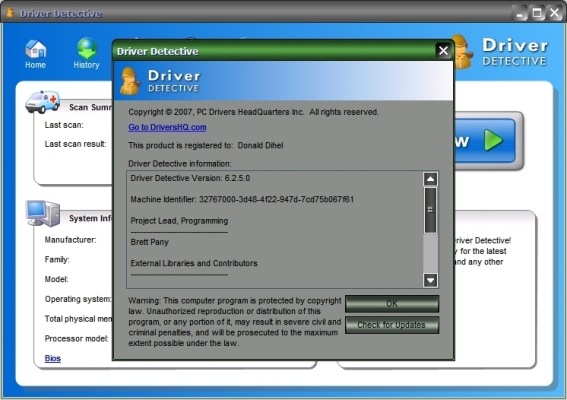Image resolution: width=567 pixels, height=400 pixels.
Task: Click the Driver Detective Version line
Action: pos(190,178)
